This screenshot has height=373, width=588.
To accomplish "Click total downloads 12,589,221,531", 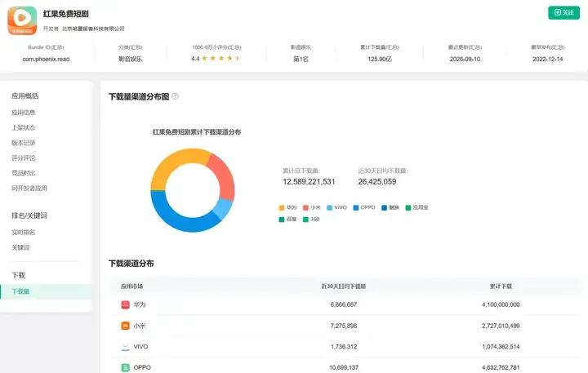I will click(309, 182).
